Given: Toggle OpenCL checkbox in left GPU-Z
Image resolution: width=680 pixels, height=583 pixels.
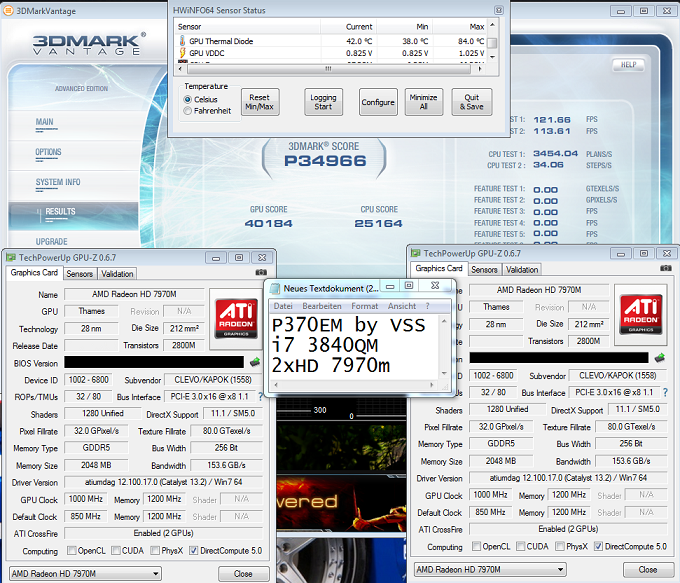Looking at the screenshot, I should pos(72,550).
